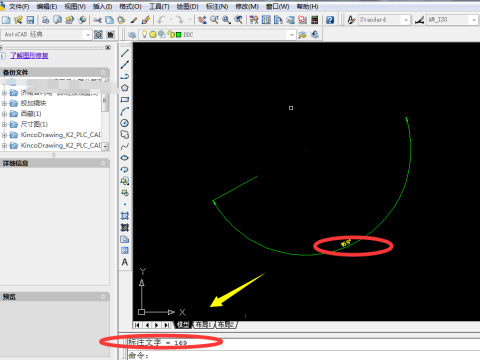Click the Help question mark icon
This screenshot has height=360, width=480.
pyautogui.click(x=330, y=20)
